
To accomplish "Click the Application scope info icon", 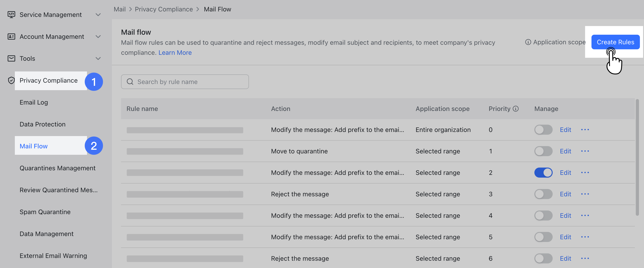I will click(x=528, y=42).
